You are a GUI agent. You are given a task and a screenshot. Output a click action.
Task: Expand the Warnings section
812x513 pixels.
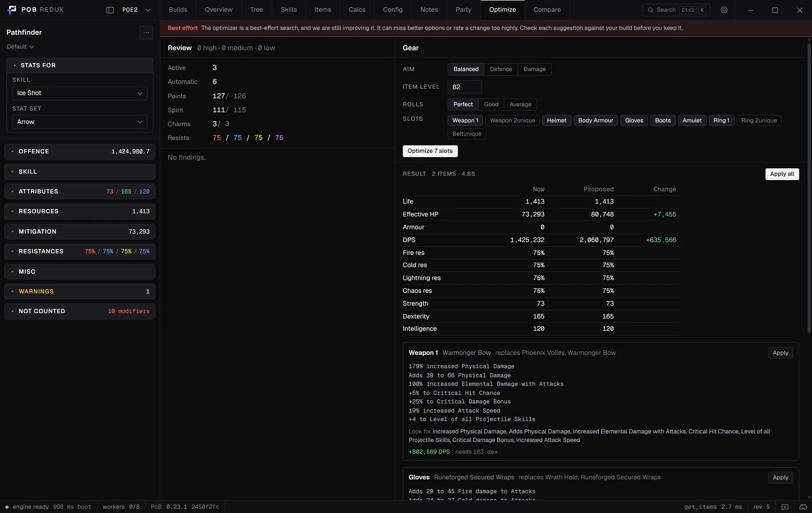[x=79, y=291]
